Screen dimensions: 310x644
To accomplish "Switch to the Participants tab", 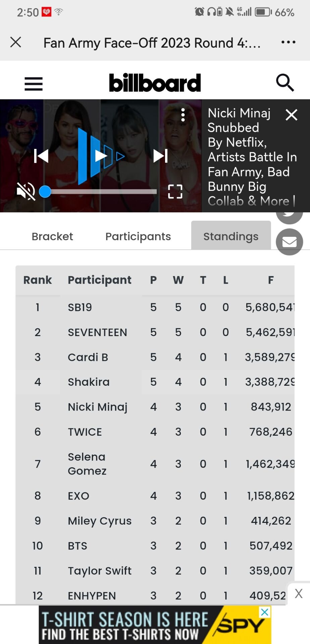I will coord(138,236).
